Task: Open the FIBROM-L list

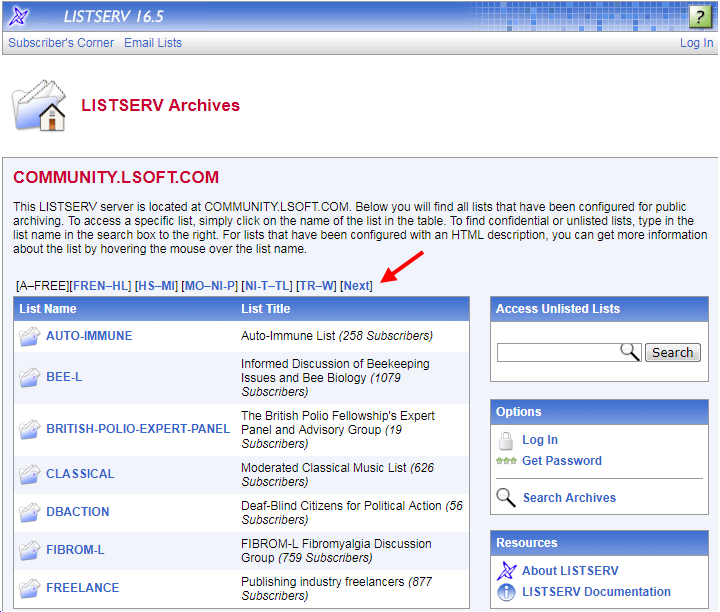Action: tap(75, 550)
